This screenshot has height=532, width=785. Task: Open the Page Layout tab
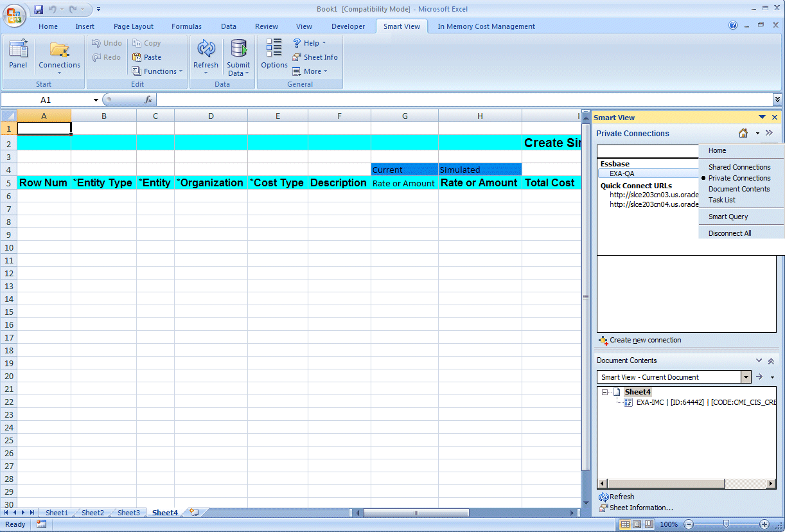134,26
